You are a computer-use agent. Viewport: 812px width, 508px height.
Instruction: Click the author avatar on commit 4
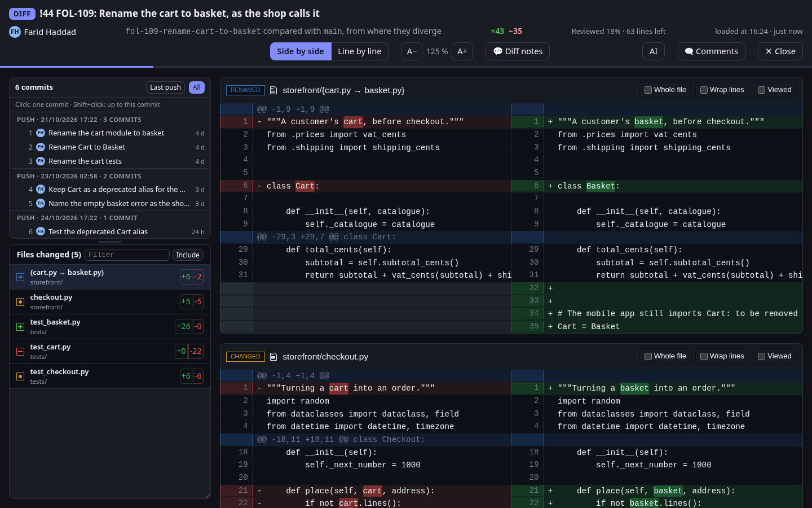[41, 190]
